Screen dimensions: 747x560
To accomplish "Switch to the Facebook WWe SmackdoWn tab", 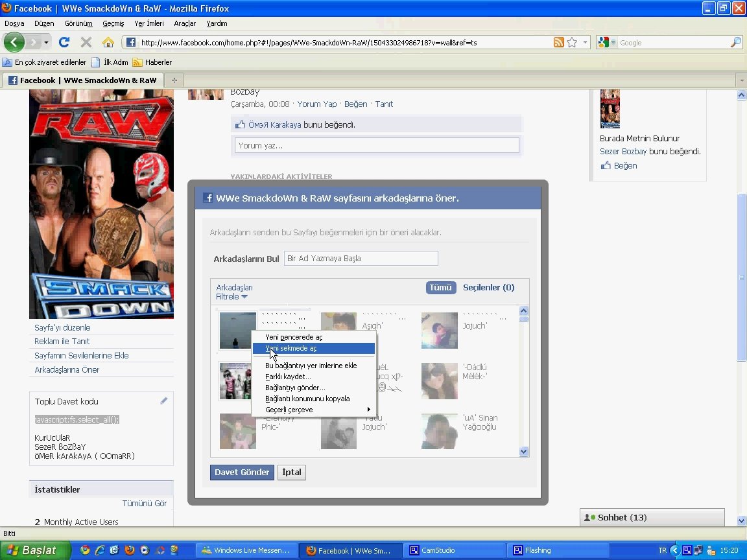I will click(x=83, y=80).
